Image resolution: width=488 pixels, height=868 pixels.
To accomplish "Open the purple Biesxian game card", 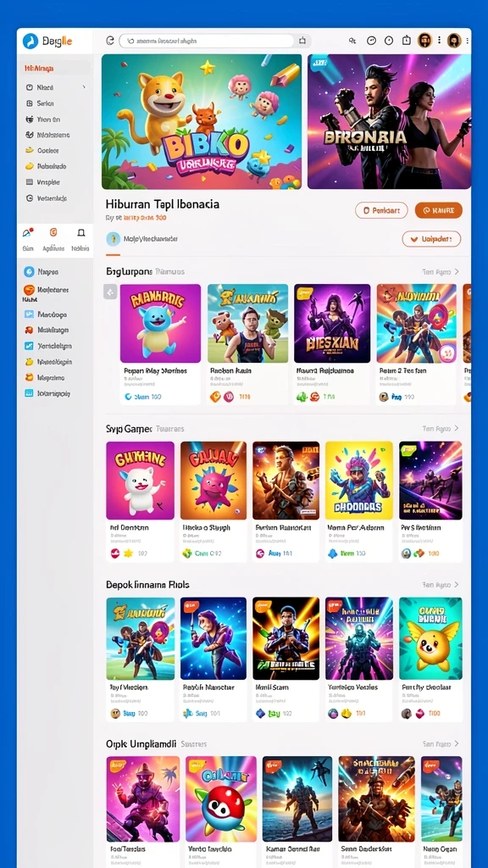I will click(x=332, y=323).
